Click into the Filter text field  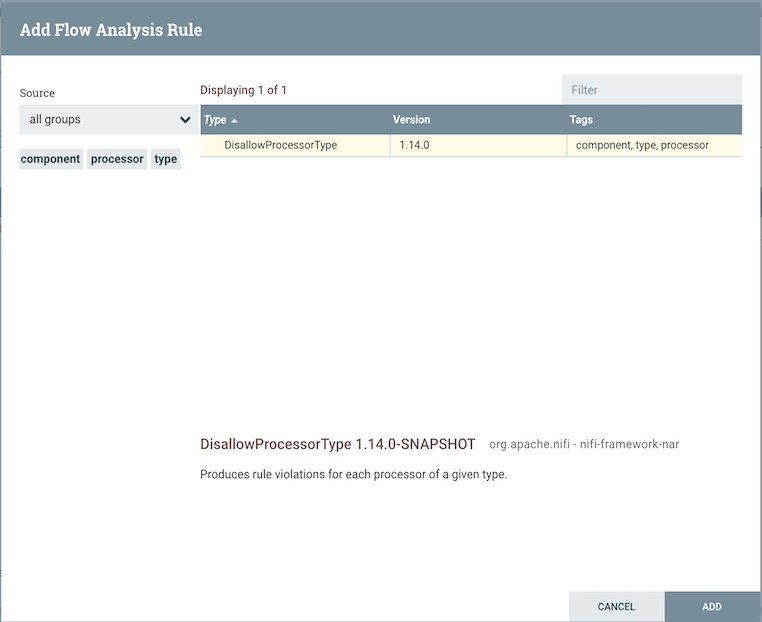[x=651, y=90]
